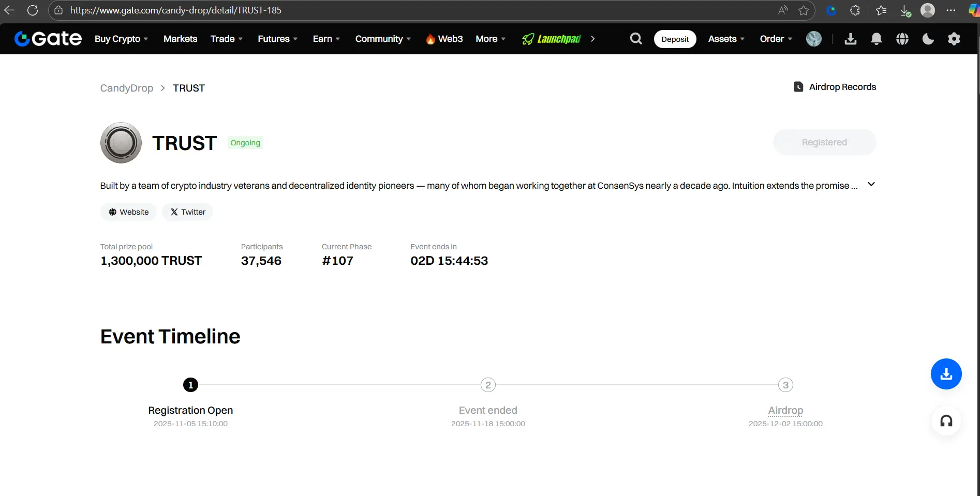This screenshot has width=980, height=496.
Task: Click the TRUST token logo
Action: (x=121, y=143)
